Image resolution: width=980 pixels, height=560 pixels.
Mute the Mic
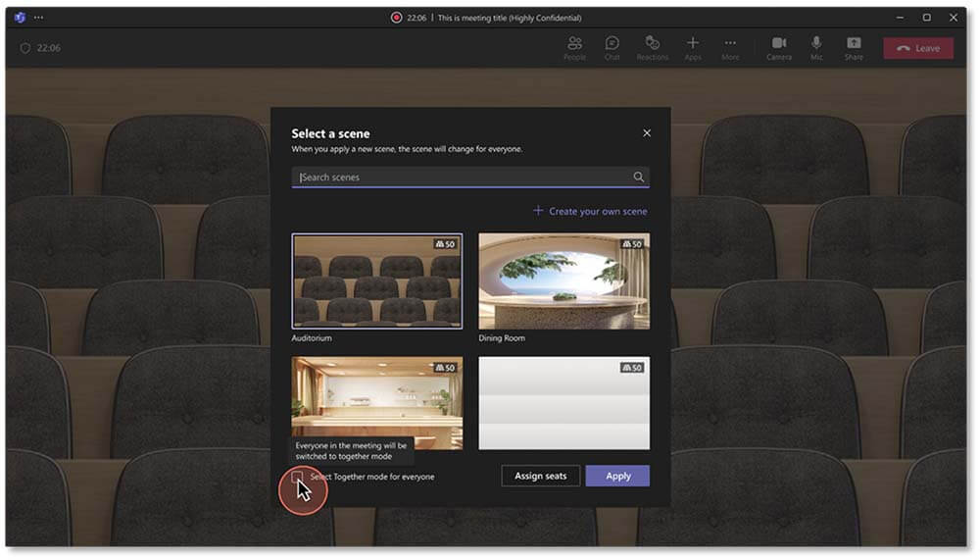815,47
